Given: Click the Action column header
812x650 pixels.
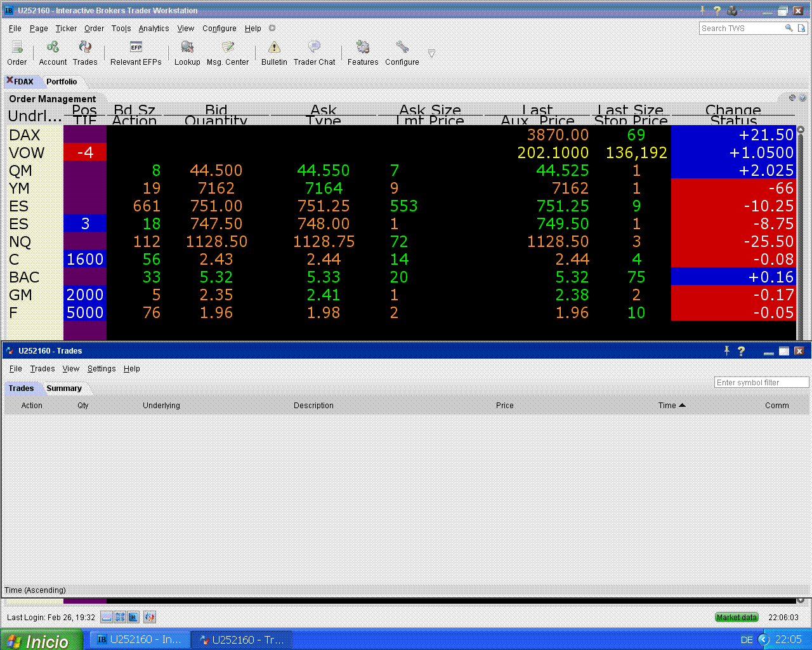Looking at the screenshot, I should 32,405.
